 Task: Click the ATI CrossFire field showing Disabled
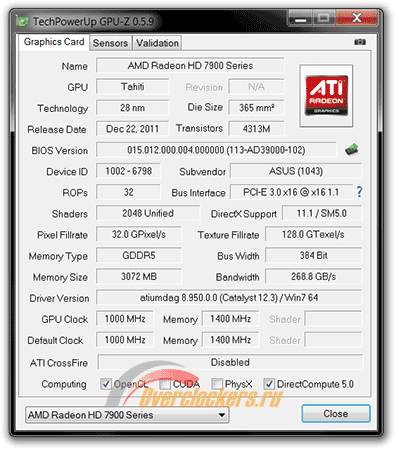[x=230, y=362]
